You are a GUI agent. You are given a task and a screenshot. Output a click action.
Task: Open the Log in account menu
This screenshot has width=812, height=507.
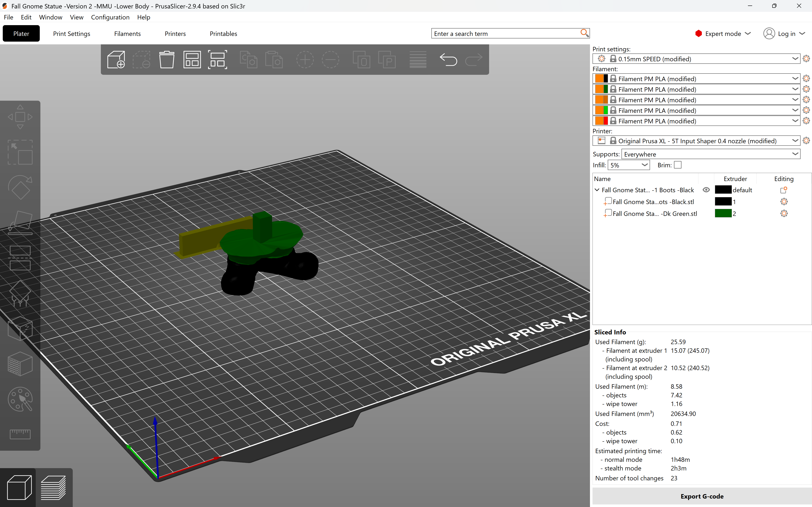point(784,34)
